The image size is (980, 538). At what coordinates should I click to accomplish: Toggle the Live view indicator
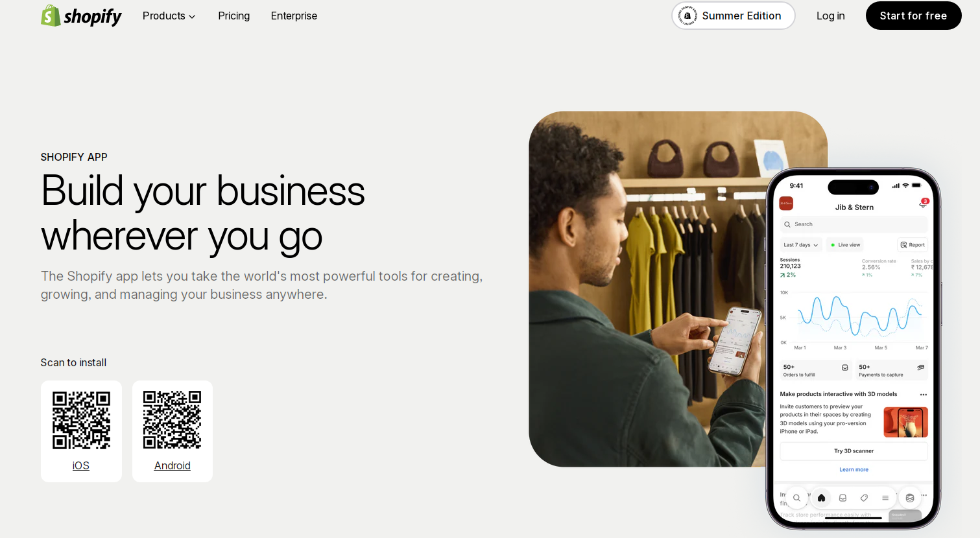pyautogui.click(x=846, y=245)
